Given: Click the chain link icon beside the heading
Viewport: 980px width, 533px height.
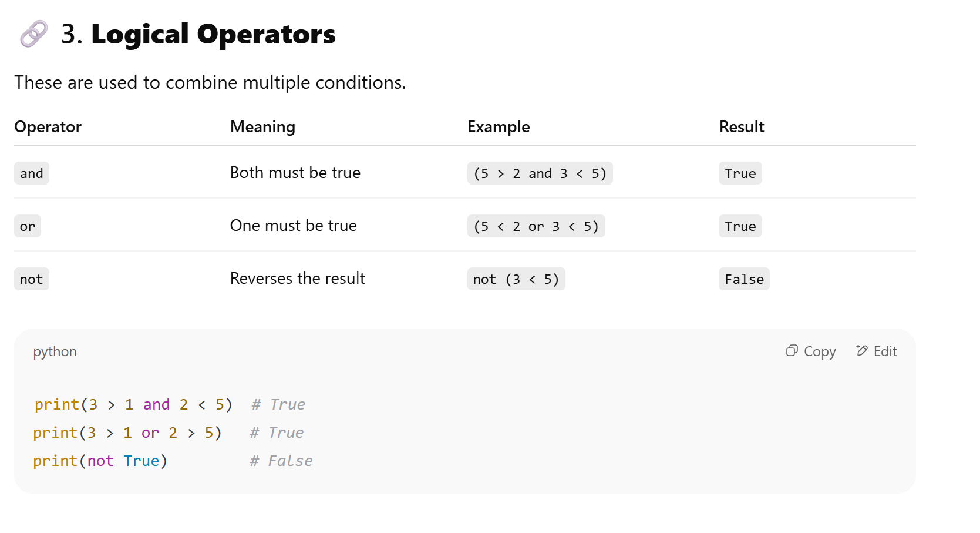Looking at the screenshot, I should tap(33, 34).
